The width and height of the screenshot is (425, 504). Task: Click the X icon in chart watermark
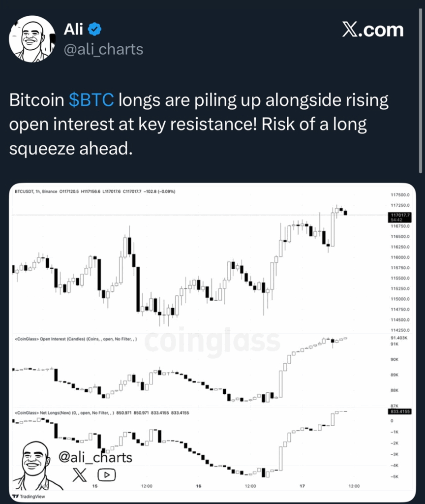[x=80, y=475]
